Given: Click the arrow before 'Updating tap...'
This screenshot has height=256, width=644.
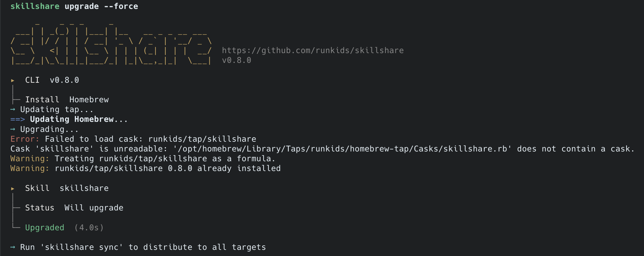Looking at the screenshot, I should coord(13,110).
